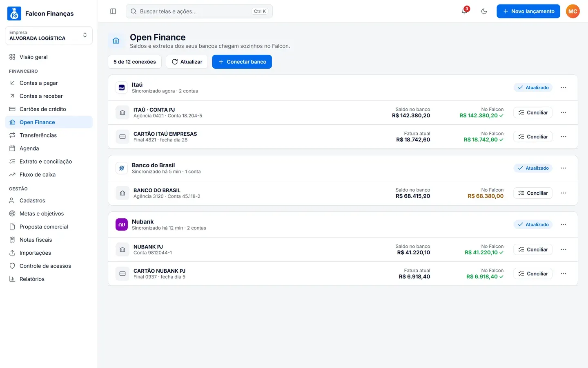
Task: Click the Itaú bank logo
Action: 122,88
